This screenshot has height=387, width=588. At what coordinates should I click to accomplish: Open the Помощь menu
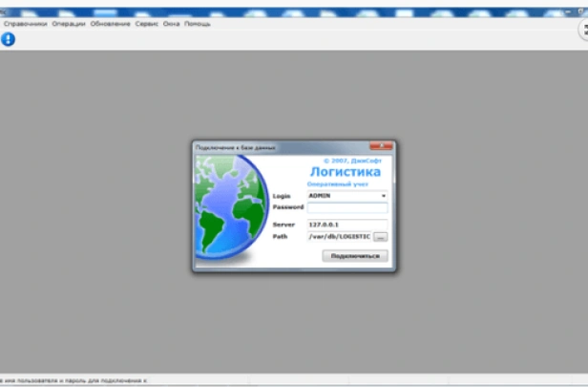[198, 23]
